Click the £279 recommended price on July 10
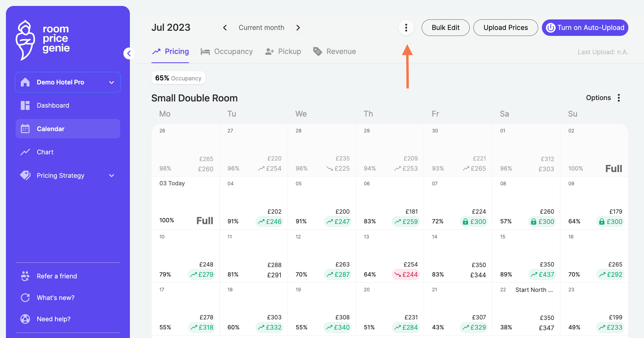Viewport: 644px width, 338px height. [x=202, y=274]
